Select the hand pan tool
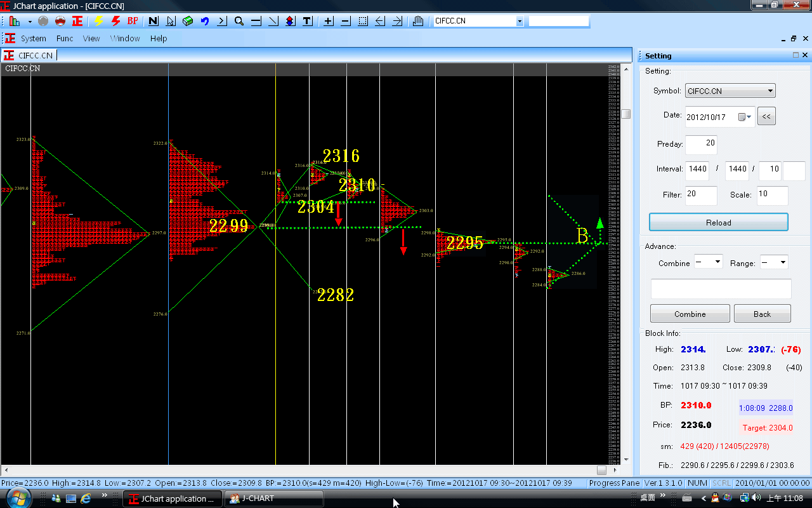This screenshot has height=508, width=812. click(417, 21)
